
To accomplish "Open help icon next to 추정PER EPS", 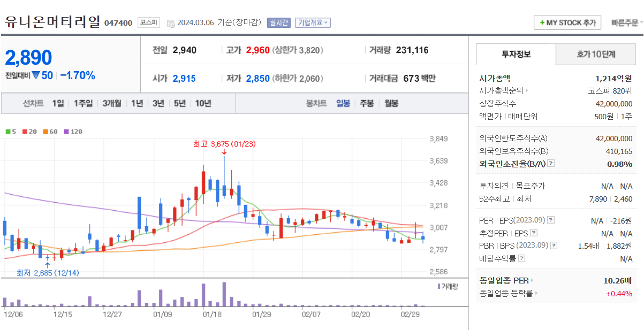I will tap(533, 233).
